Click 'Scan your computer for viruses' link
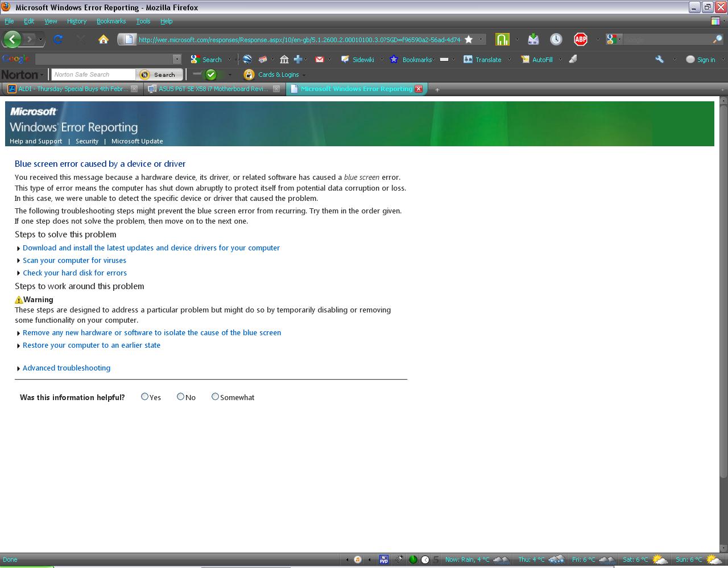 pos(75,261)
